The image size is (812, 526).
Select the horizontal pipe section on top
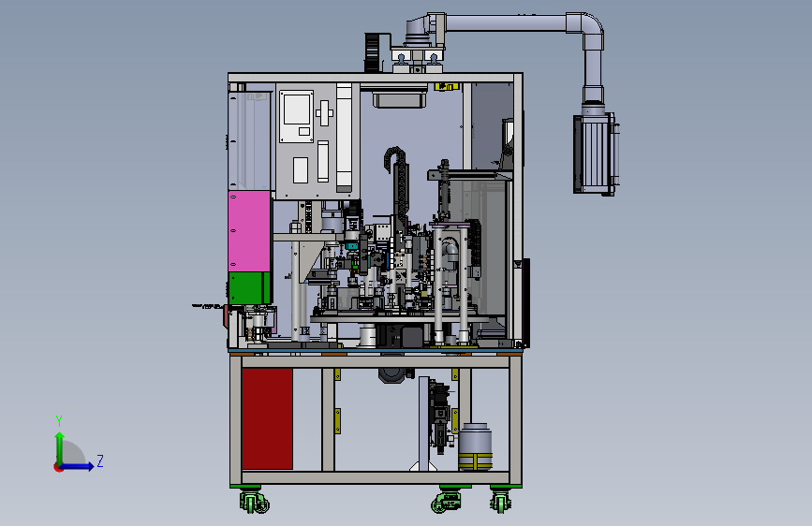tap(506, 23)
